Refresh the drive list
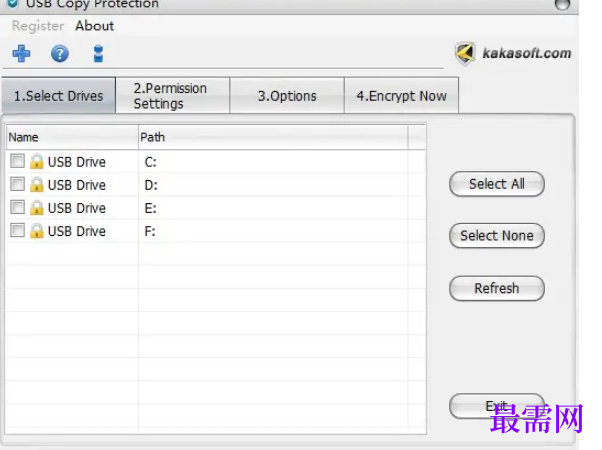 497,288
